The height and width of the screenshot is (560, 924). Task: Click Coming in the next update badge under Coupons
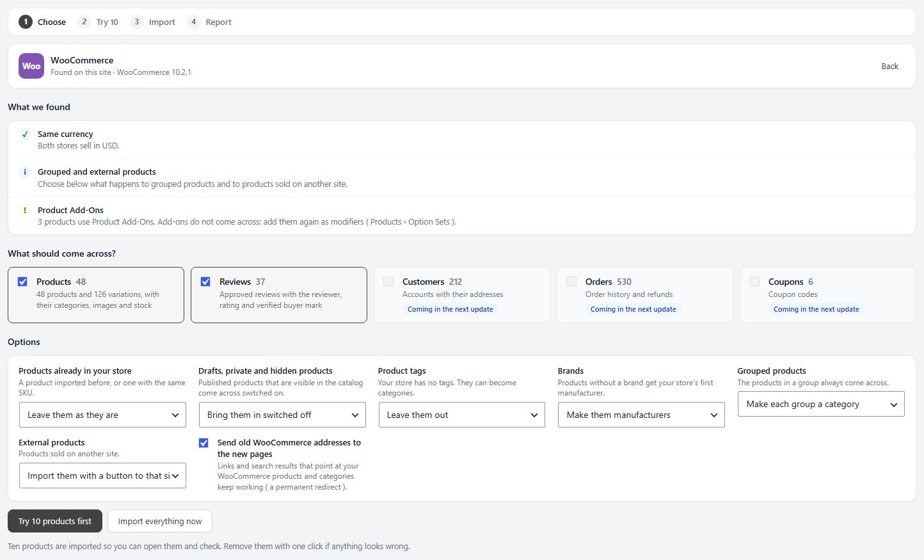[816, 309]
